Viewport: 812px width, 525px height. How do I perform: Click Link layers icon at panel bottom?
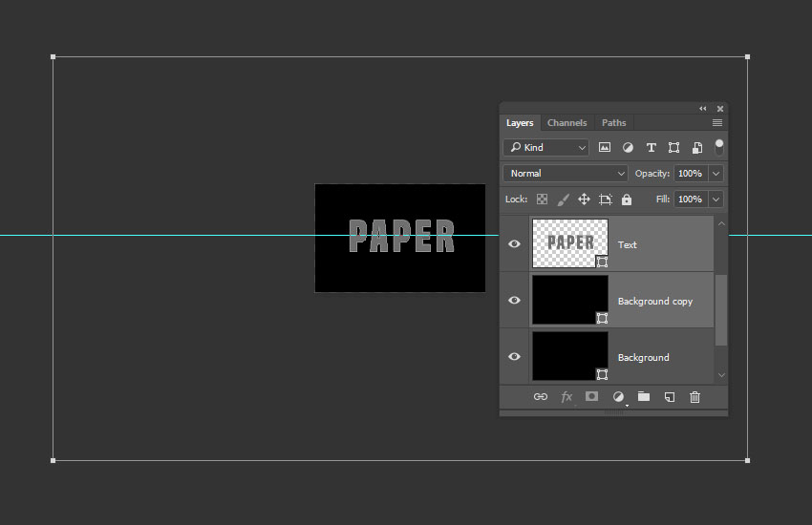(x=540, y=397)
